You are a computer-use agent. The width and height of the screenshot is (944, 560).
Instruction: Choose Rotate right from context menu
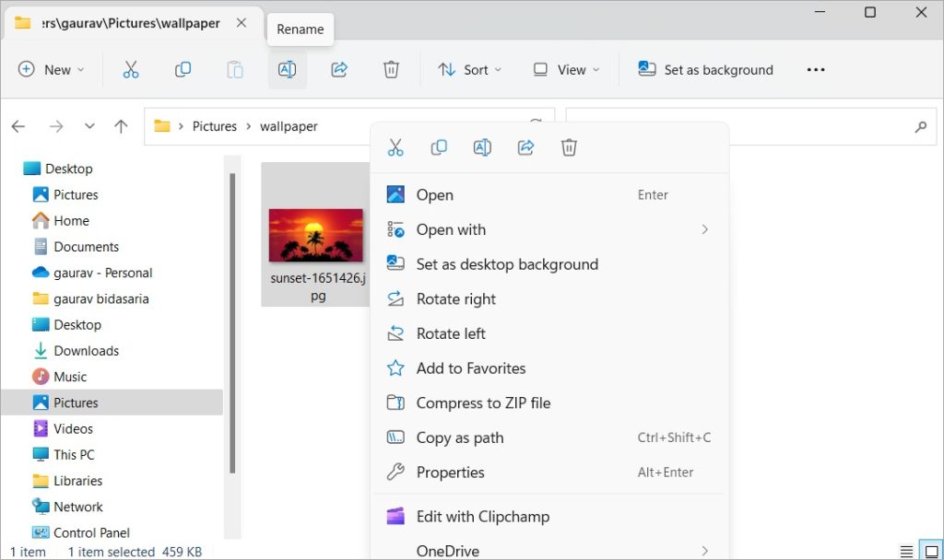click(455, 299)
